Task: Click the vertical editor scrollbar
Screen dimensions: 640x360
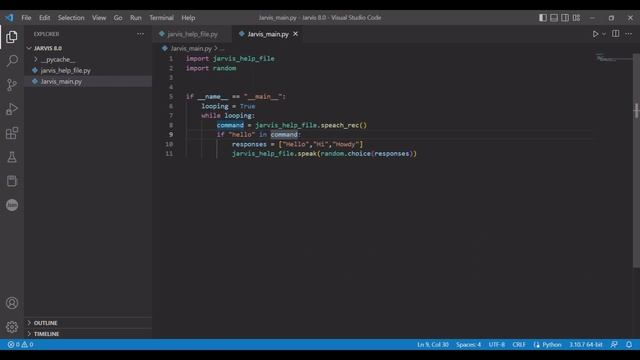Action: point(636,160)
